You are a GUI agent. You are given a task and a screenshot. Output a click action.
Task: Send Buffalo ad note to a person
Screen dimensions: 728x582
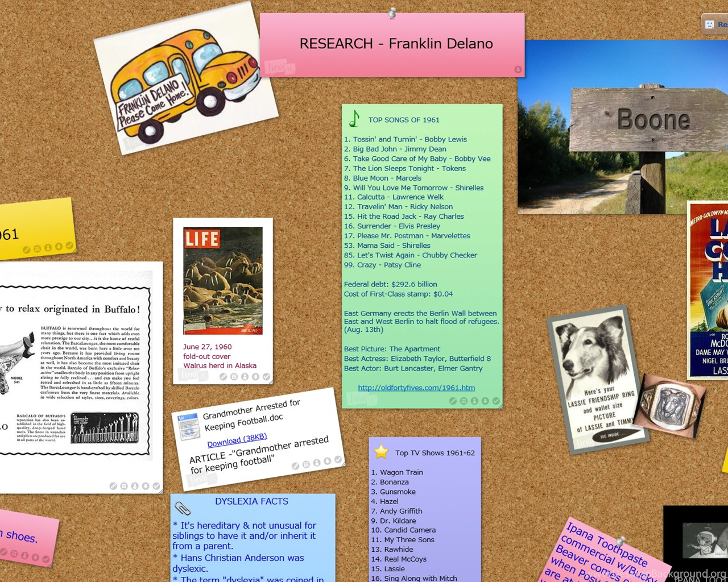coord(135,486)
